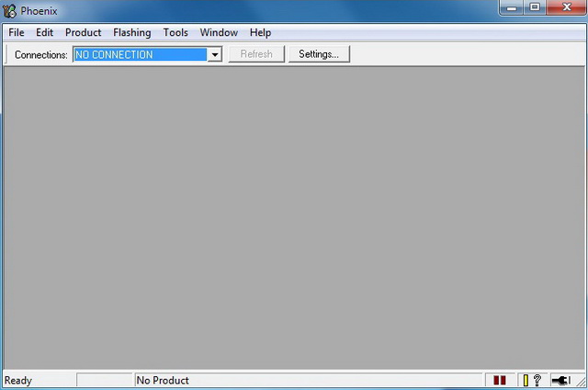The image size is (588, 390).
Task: Click the question mark status icon
Action: pyautogui.click(x=537, y=380)
